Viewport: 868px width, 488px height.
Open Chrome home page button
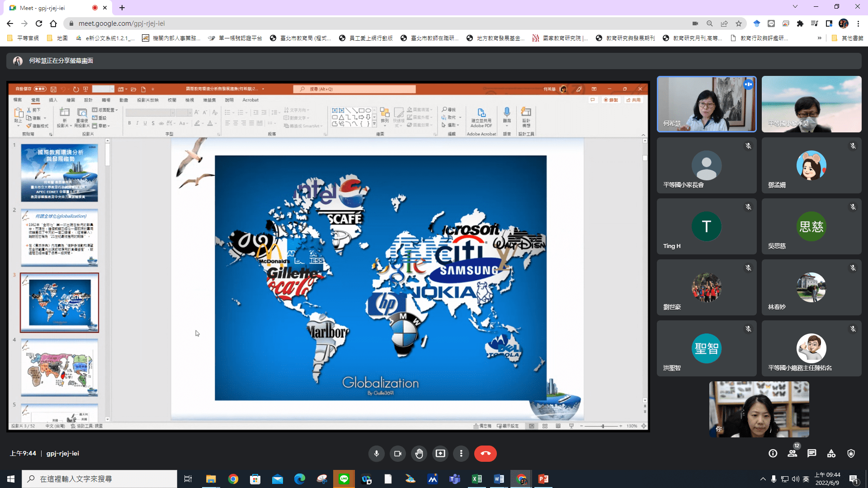(x=53, y=23)
